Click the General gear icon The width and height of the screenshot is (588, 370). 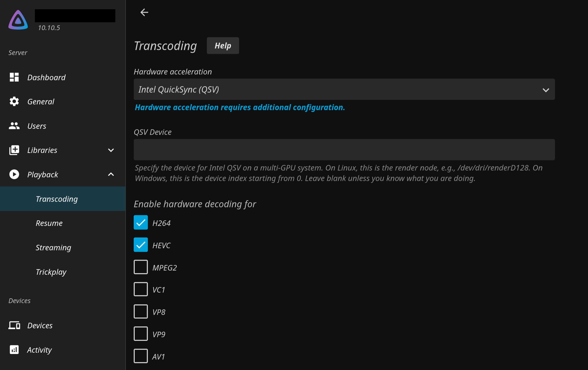tap(14, 102)
